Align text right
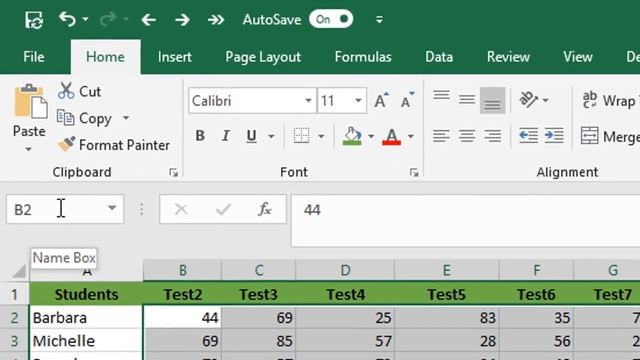This screenshot has height=360, width=640. 493,136
